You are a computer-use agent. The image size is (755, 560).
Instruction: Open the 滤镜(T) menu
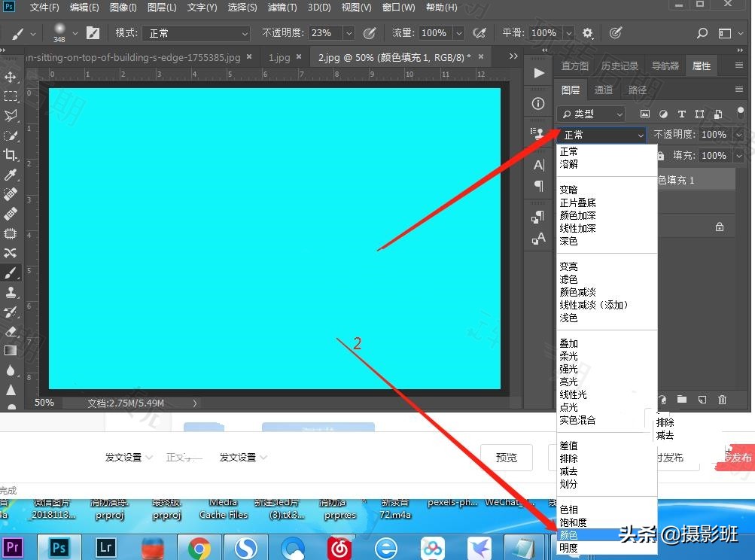(282, 8)
